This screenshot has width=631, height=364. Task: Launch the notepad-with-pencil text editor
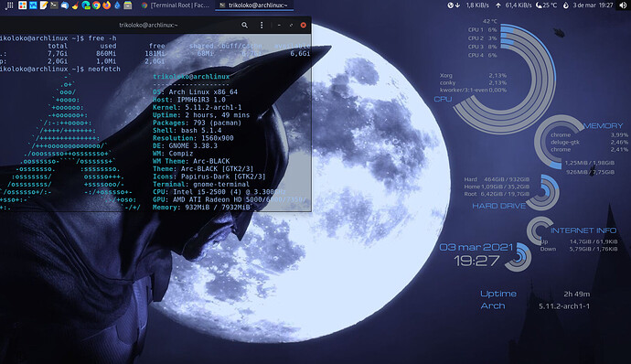[x=44, y=5]
